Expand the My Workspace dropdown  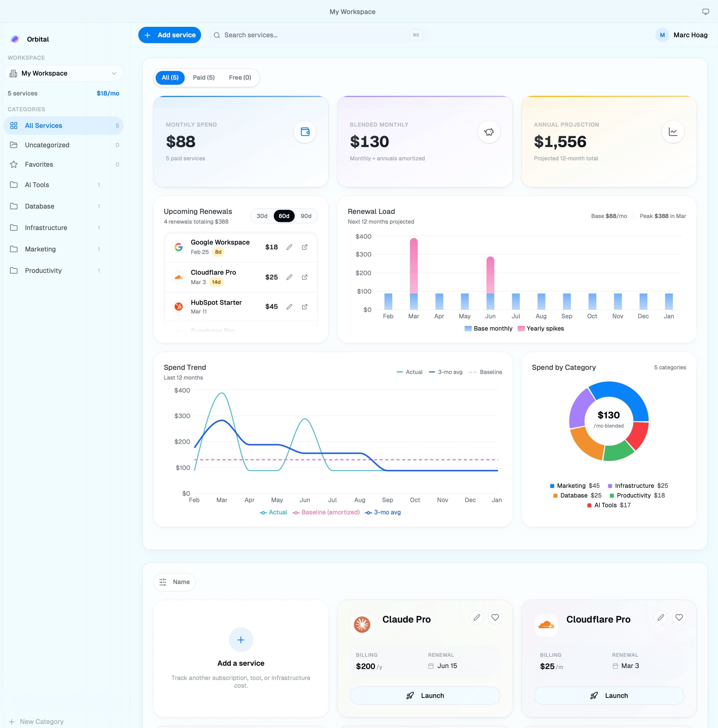coord(115,73)
